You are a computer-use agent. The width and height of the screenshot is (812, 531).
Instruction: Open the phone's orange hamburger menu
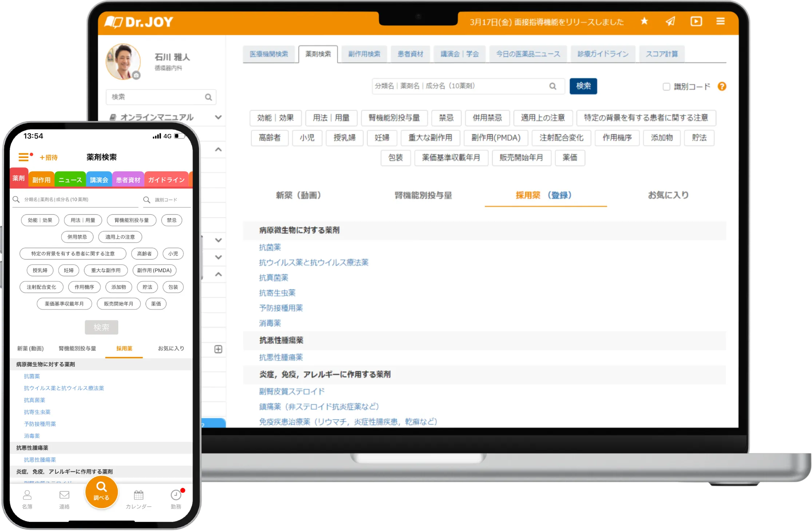point(24,157)
